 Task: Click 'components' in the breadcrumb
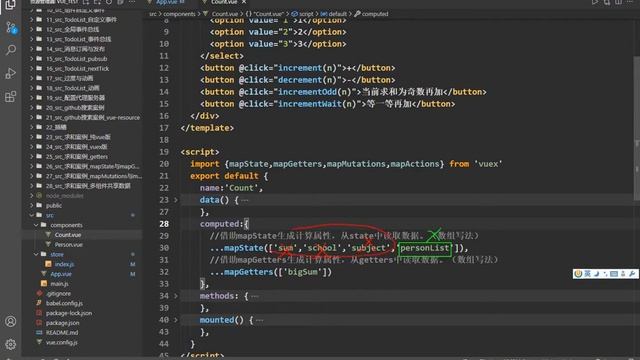tap(179, 14)
